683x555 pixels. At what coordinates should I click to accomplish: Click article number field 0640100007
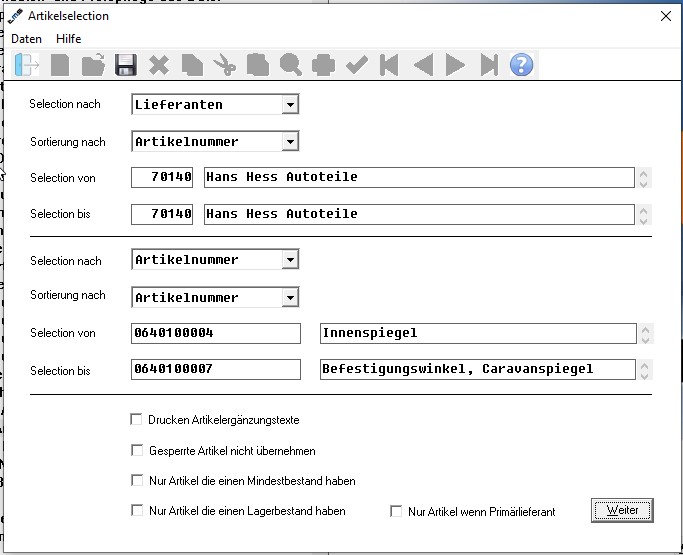[216, 369]
